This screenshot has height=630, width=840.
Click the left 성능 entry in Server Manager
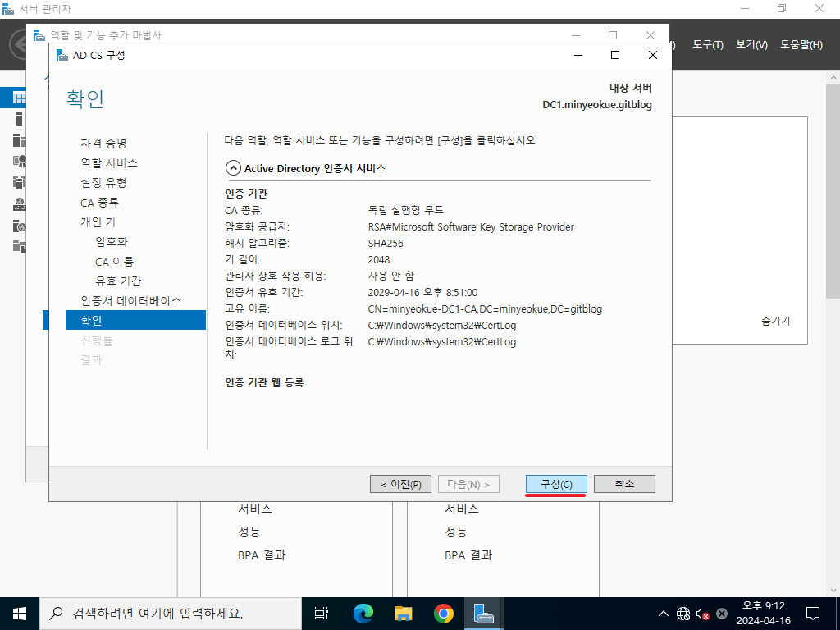249,532
